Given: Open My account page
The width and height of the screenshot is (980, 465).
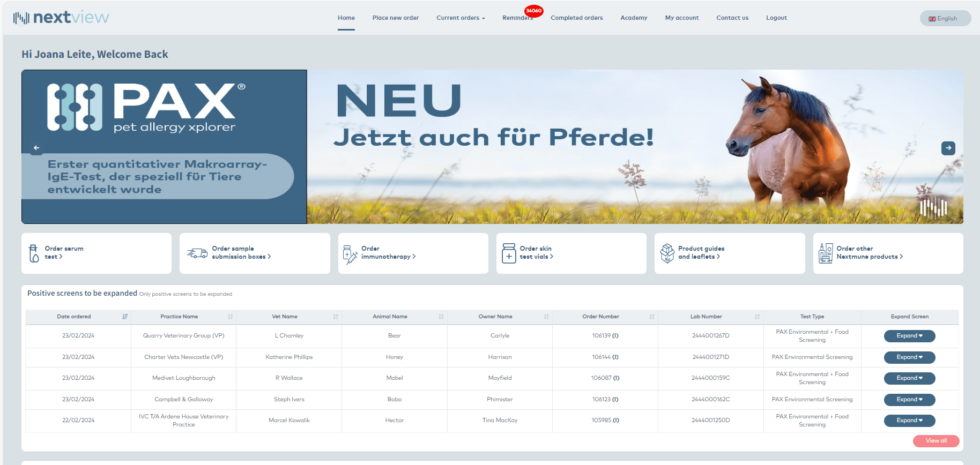Looking at the screenshot, I should (x=682, y=18).
